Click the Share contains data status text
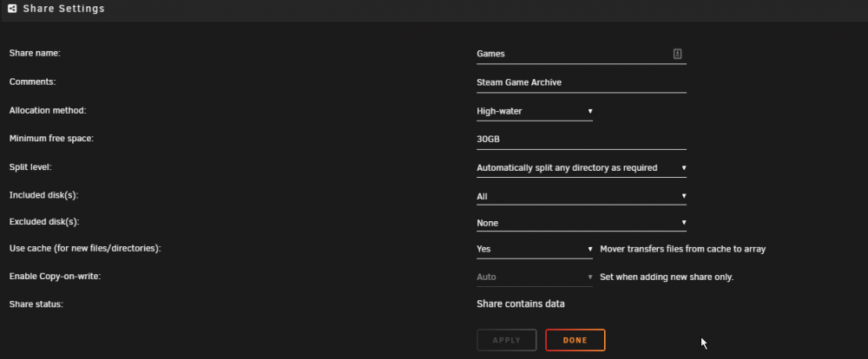Viewport: 868px width, 359px height. click(x=520, y=304)
